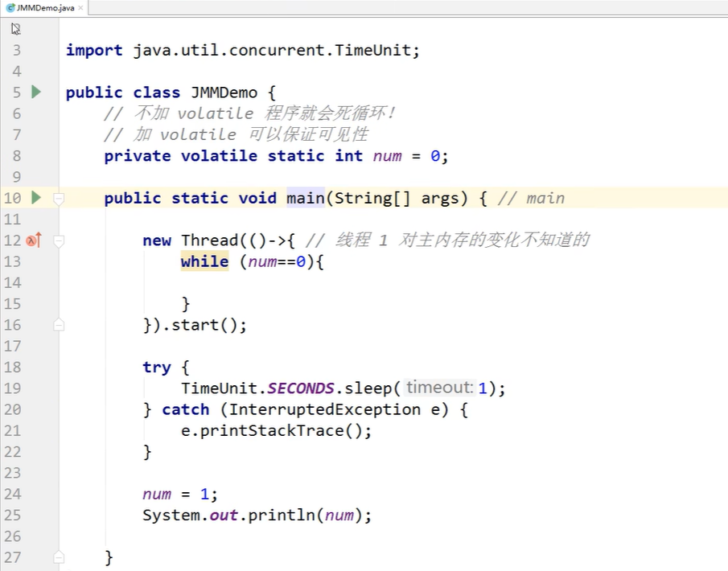
Task: Run class JMMDemo from line 5 gutter
Action: (36, 92)
